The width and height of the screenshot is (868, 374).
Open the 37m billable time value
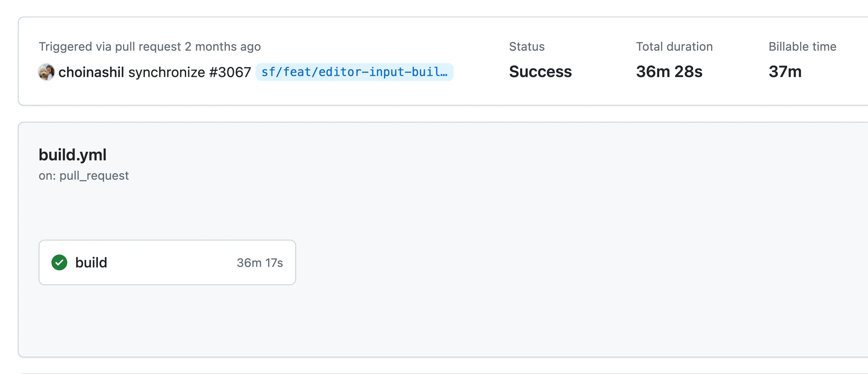[785, 72]
